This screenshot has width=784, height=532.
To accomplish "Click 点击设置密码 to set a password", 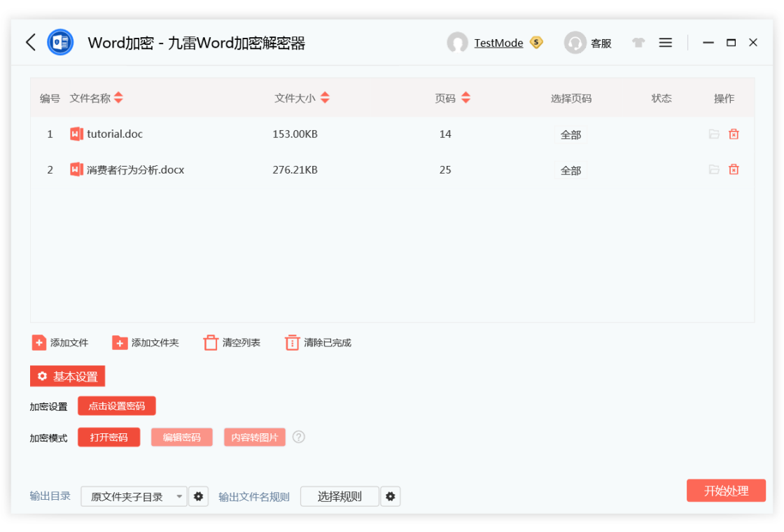I will (x=116, y=405).
